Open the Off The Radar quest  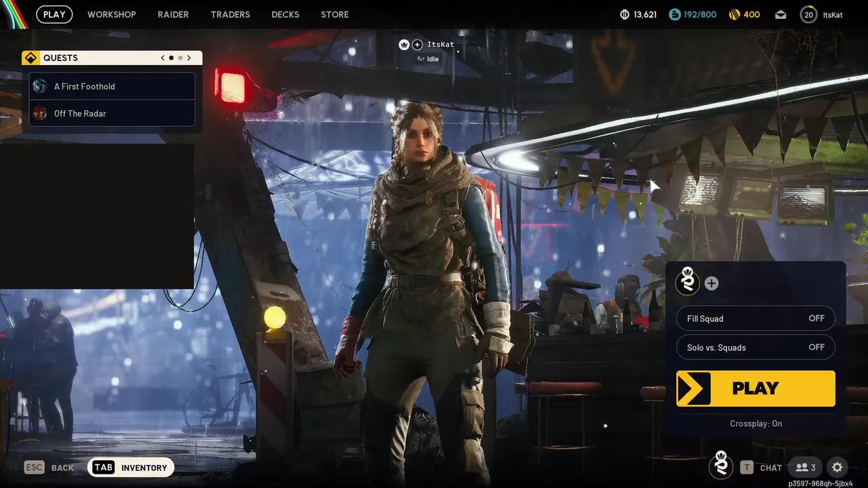(x=112, y=113)
